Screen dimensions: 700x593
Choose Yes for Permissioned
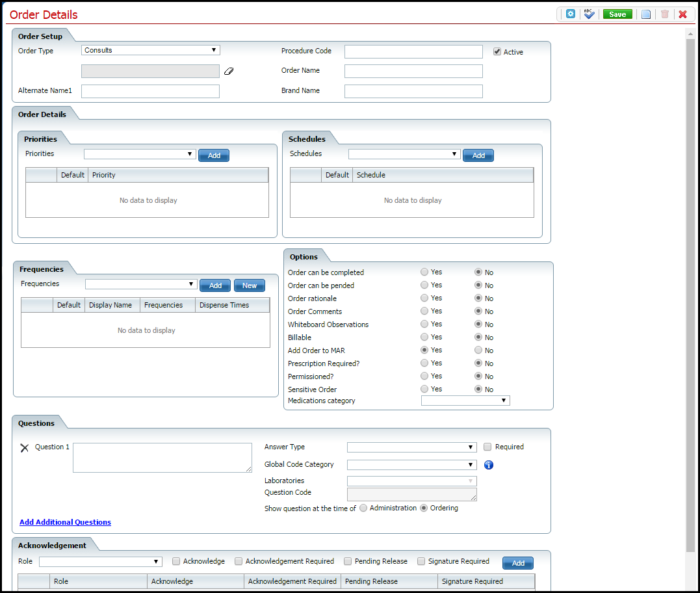tap(424, 376)
